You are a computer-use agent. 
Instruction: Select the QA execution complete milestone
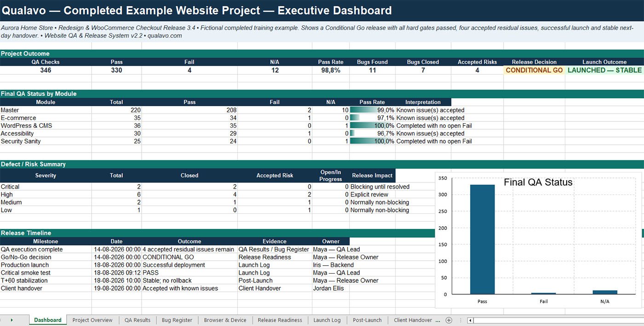point(46,250)
